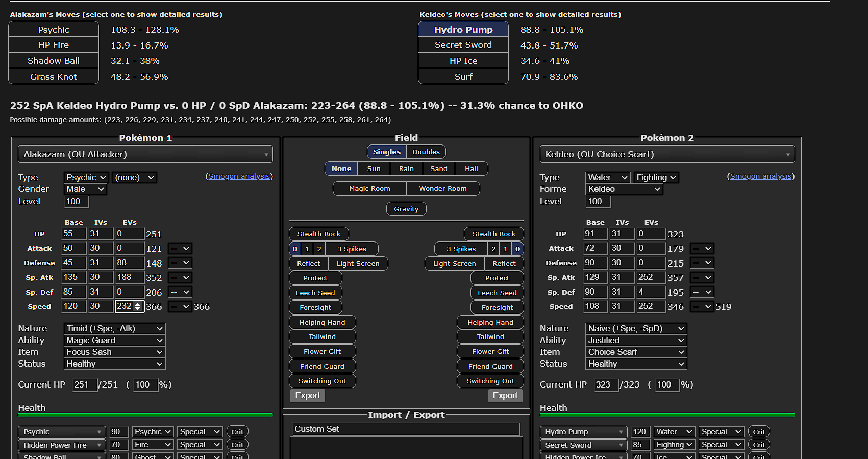
Task: Show Keldeo's Secret Sword damage results
Action: (463, 45)
